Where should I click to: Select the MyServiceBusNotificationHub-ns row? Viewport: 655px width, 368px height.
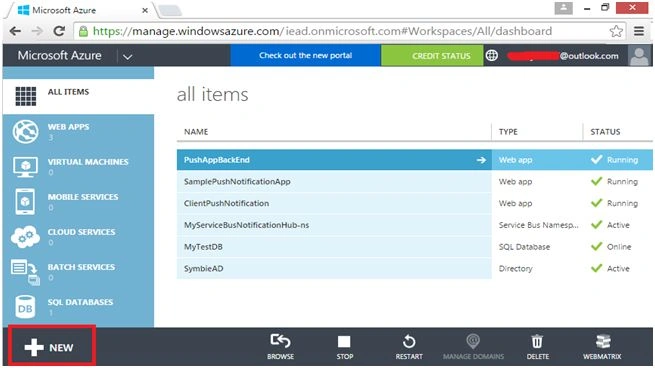(x=414, y=225)
